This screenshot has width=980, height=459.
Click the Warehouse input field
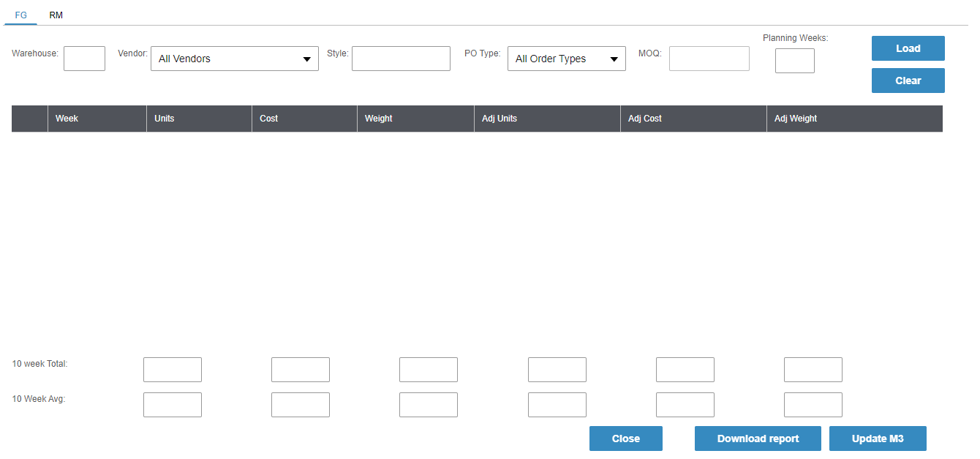84,59
